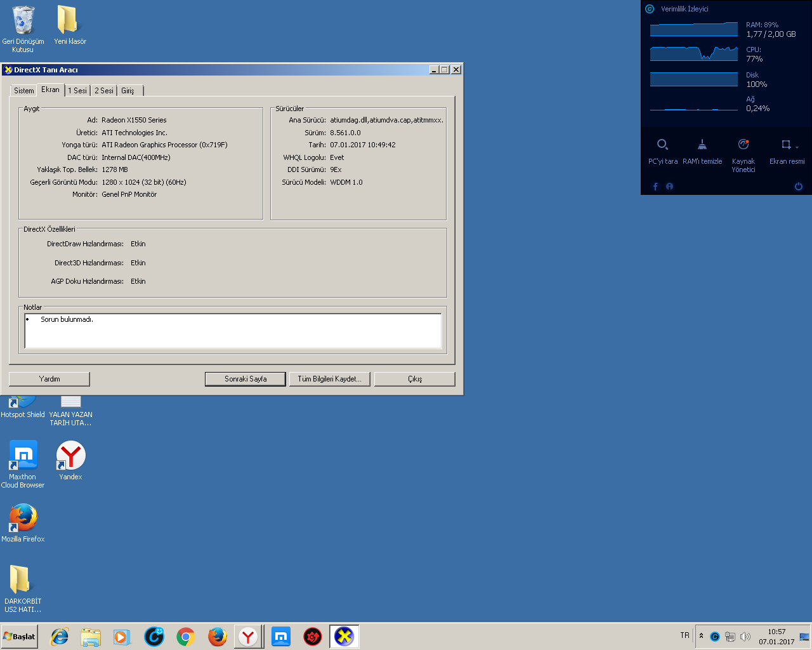The image size is (812, 650).
Task: Click the TR language indicator
Action: point(685,635)
